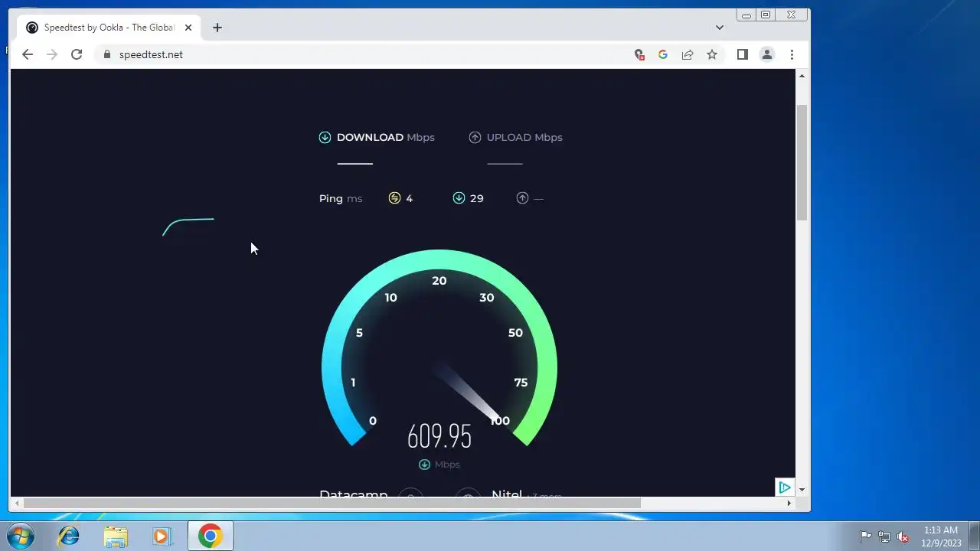The height and width of the screenshot is (551, 980).
Task: Open Windows Media Player from taskbar
Action: click(162, 536)
